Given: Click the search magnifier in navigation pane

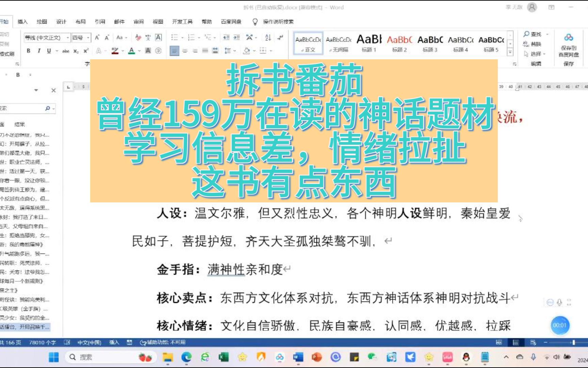Looking at the screenshot, I should pos(48,108).
